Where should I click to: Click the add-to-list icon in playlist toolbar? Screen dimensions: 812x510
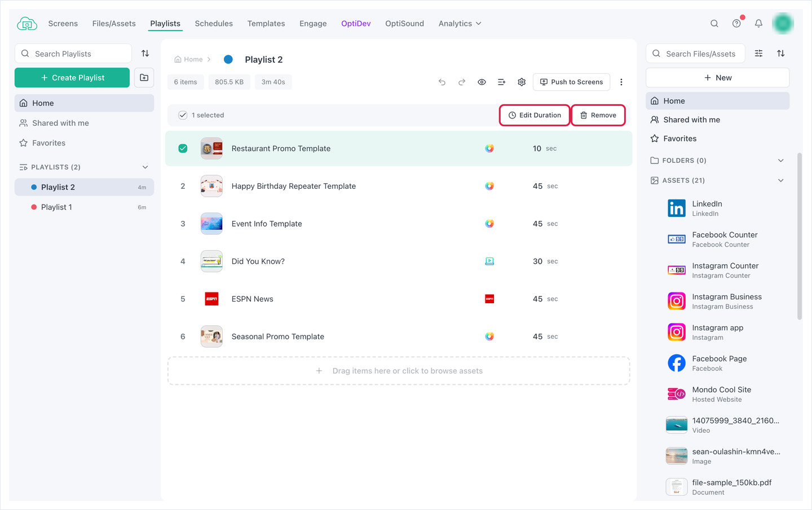[x=502, y=82]
